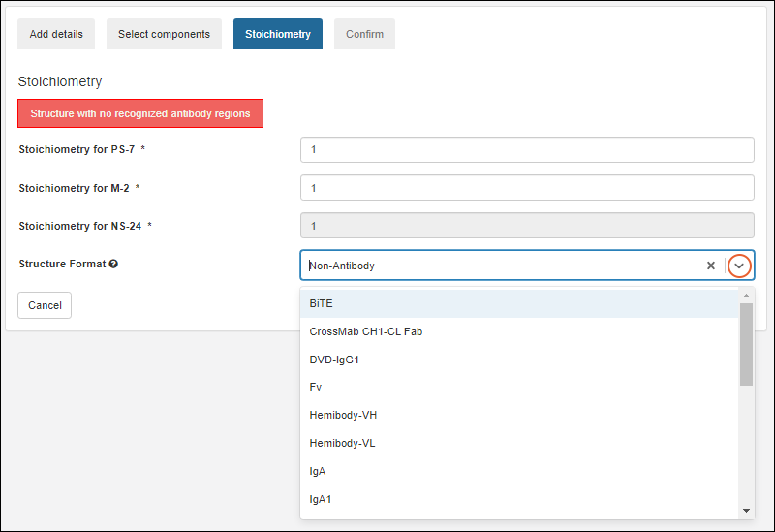Image resolution: width=775 pixels, height=532 pixels.
Task: Click the red no recognized antibody regions warning
Action: (140, 113)
